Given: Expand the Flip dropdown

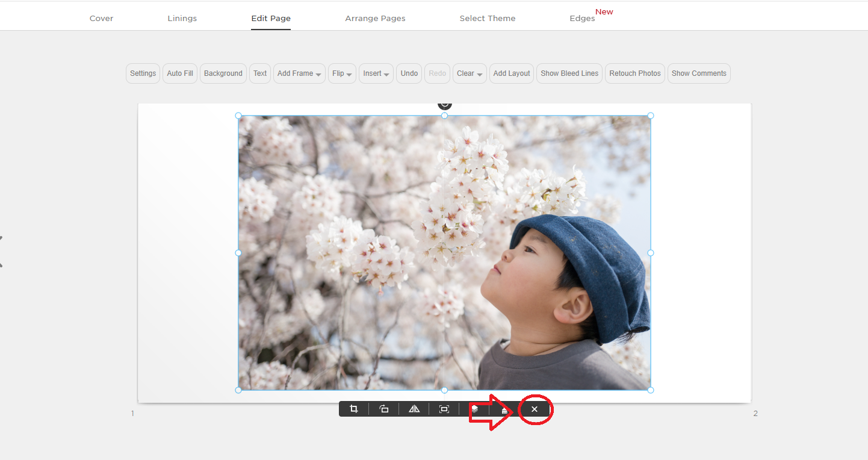Looking at the screenshot, I should coord(342,73).
